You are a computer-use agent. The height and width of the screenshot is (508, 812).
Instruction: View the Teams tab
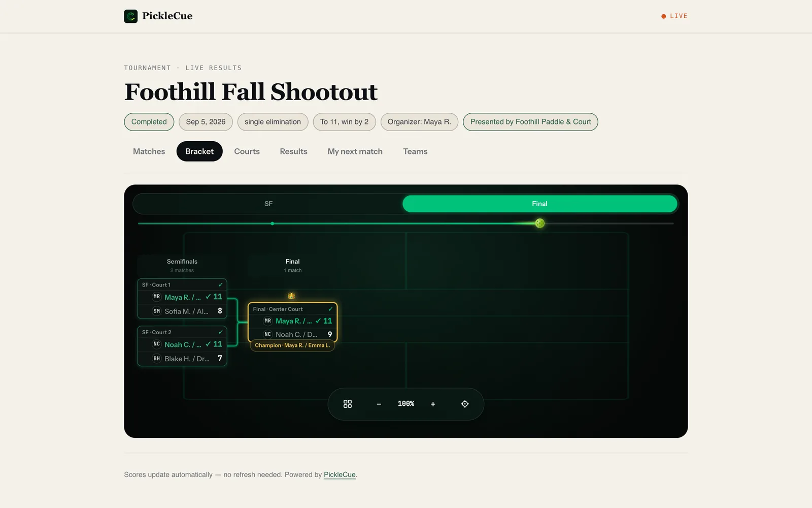415,151
